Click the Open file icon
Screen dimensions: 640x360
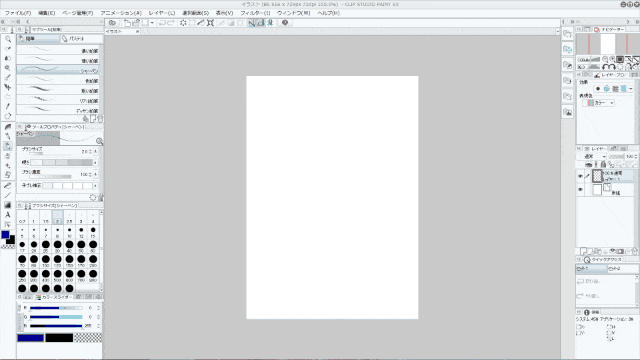136,23
